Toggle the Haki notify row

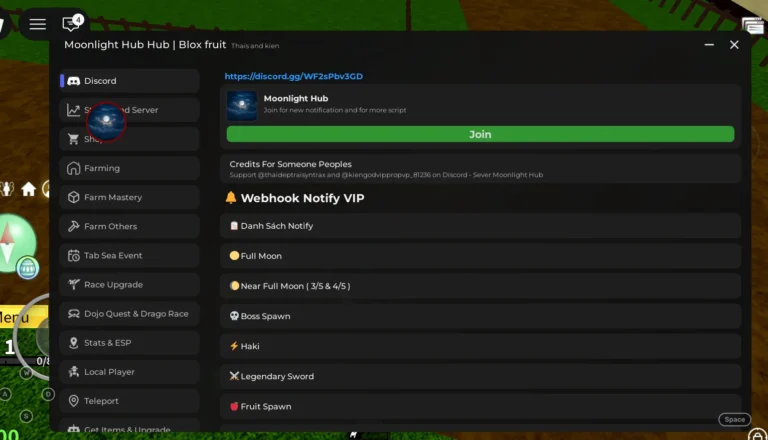pyautogui.click(x=480, y=346)
